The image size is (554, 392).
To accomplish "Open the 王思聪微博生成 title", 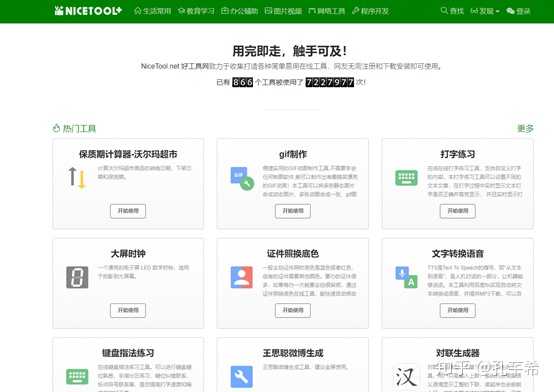I will tap(293, 353).
